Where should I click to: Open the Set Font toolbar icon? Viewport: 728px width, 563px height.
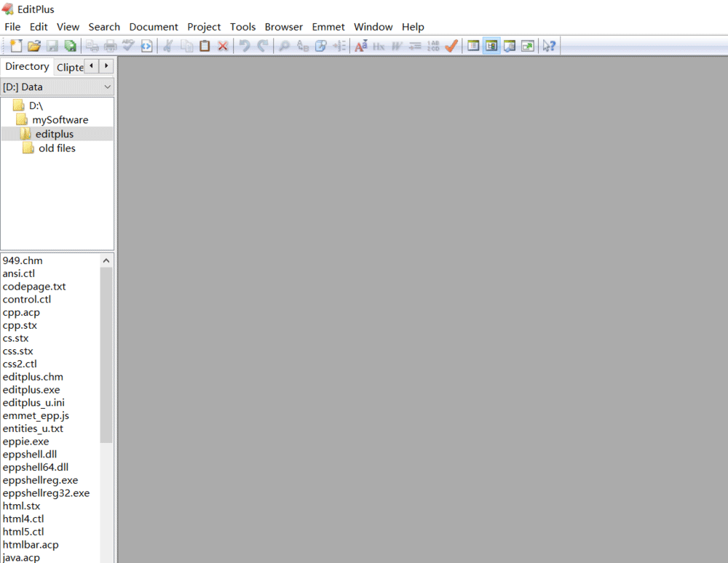coord(360,46)
